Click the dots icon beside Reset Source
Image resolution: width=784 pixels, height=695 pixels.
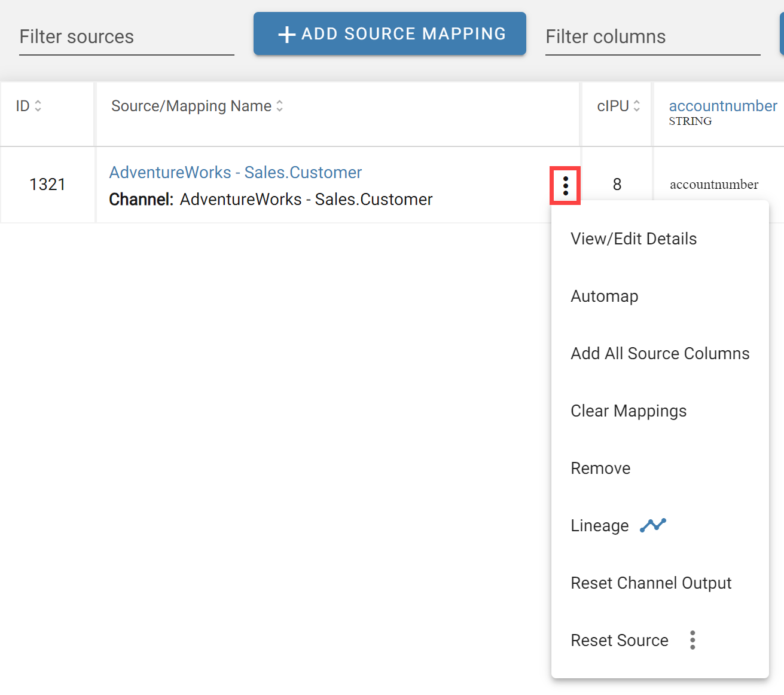[x=692, y=640]
